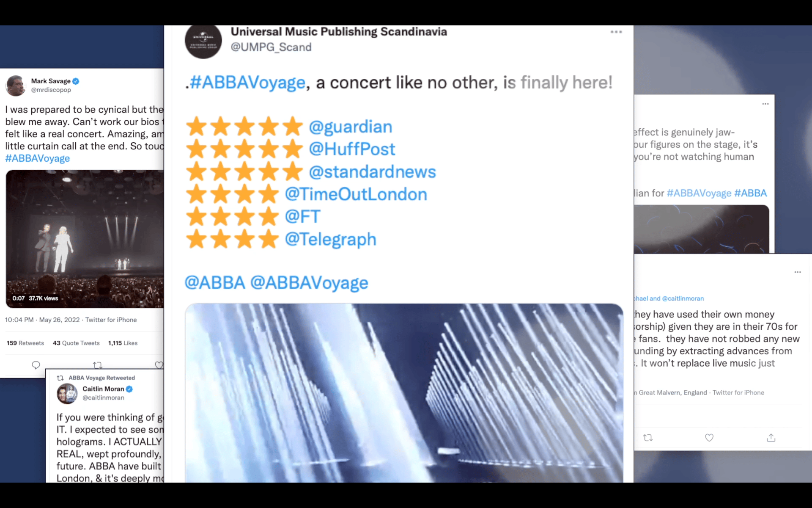The image size is (812, 508).
Task: Open Mark Savage's profile picture
Action: [x=16, y=86]
